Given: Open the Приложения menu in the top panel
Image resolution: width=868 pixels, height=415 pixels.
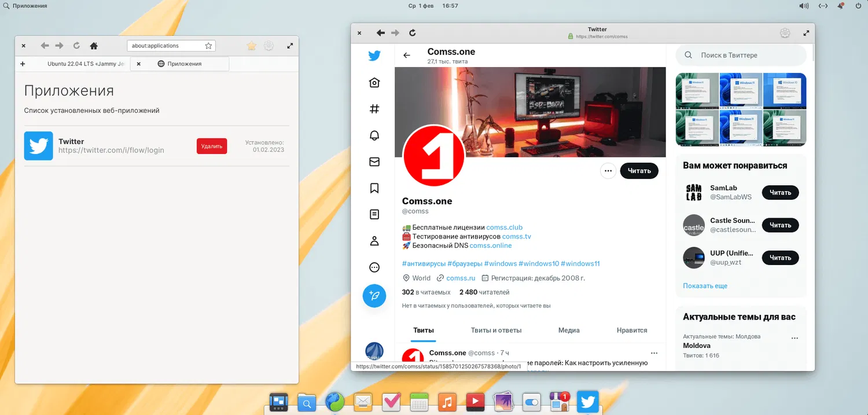Looking at the screenshot, I should point(25,6).
